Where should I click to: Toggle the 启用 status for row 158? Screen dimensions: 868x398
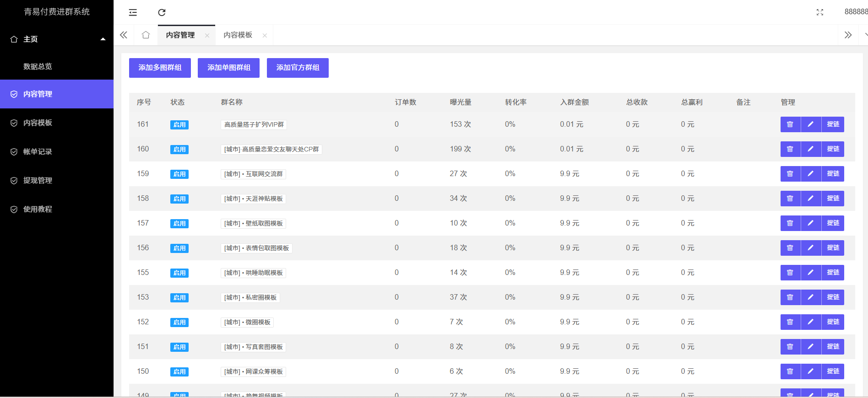(x=179, y=199)
